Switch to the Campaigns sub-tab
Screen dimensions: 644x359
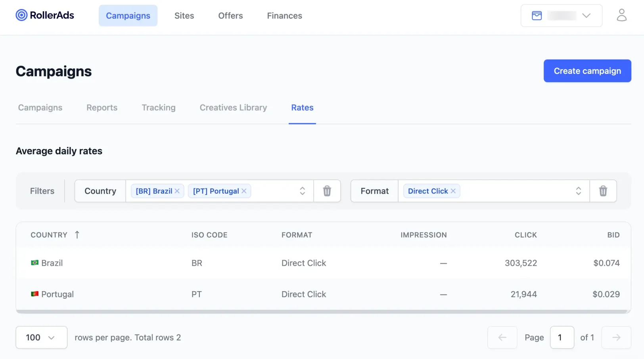[x=40, y=108]
